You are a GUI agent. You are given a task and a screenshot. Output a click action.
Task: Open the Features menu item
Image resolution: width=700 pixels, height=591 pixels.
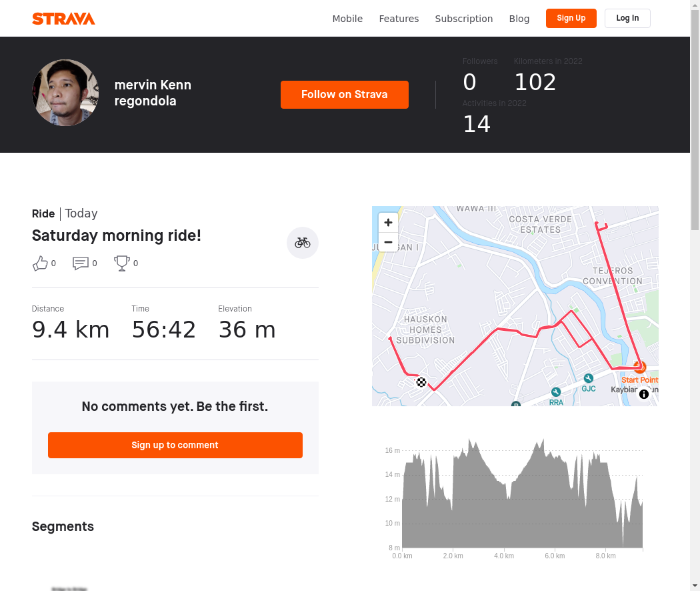point(399,19)
